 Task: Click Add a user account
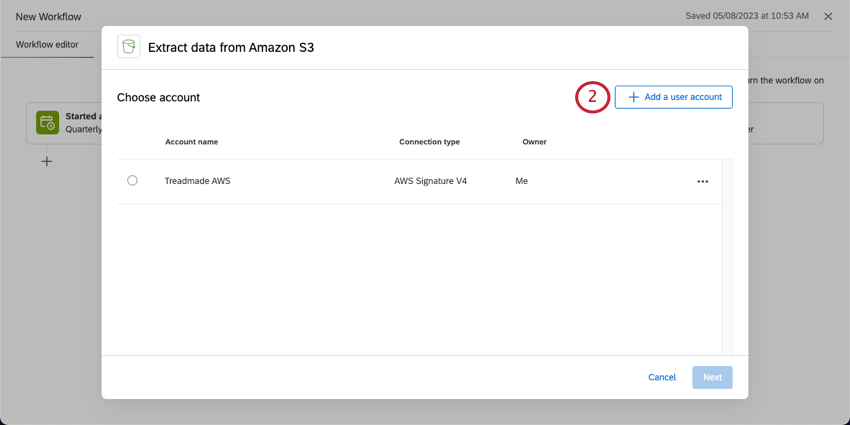point(673,97)
